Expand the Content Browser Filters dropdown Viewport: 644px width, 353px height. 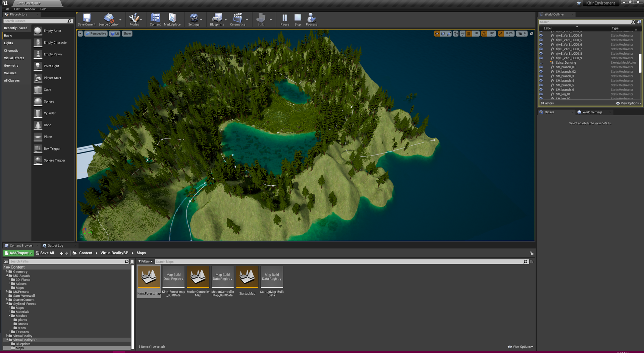145,261
